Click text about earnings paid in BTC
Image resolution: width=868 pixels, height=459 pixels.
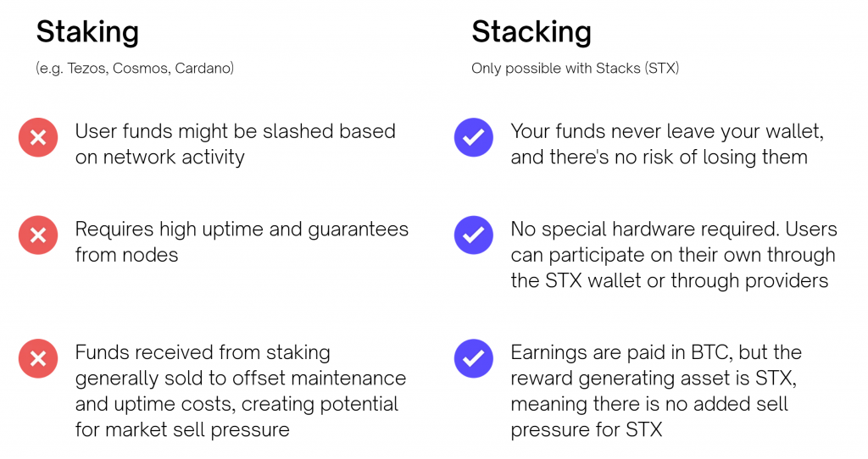tap(656, 390)
